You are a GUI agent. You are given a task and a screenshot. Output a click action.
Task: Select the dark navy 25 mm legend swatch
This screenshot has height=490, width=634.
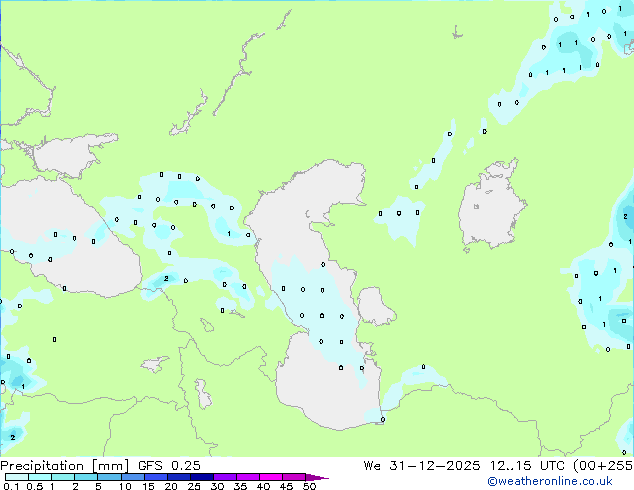202,477
